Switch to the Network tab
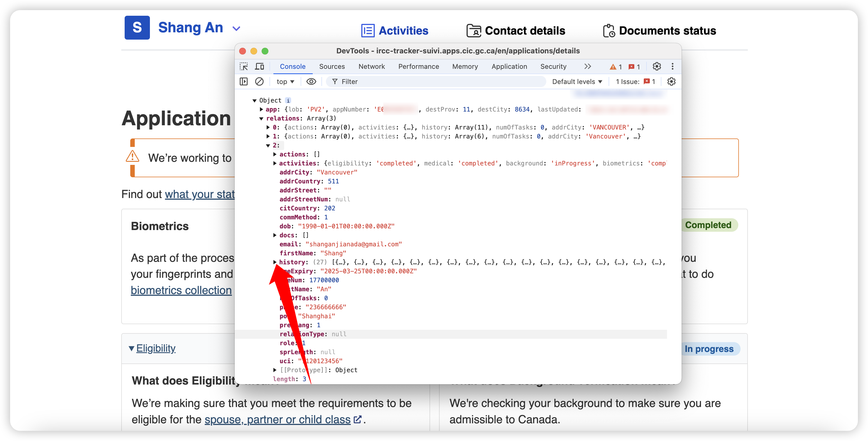The width and height of the screenshot is (868, 441). [x=371, y=66]
